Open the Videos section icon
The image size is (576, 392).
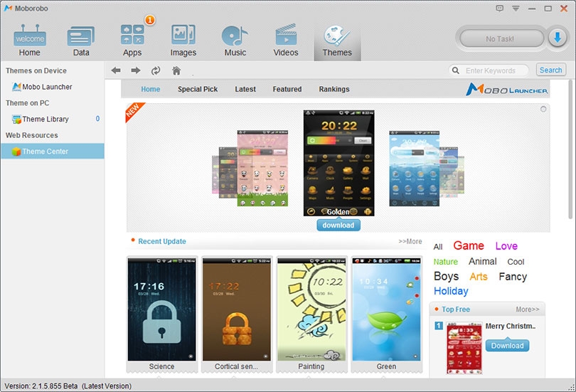click(285, 41)
